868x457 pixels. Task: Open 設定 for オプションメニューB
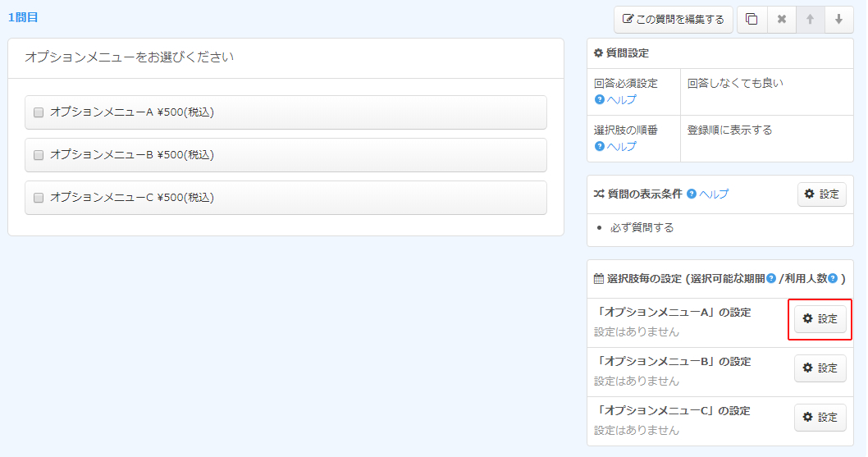[820, 368]
